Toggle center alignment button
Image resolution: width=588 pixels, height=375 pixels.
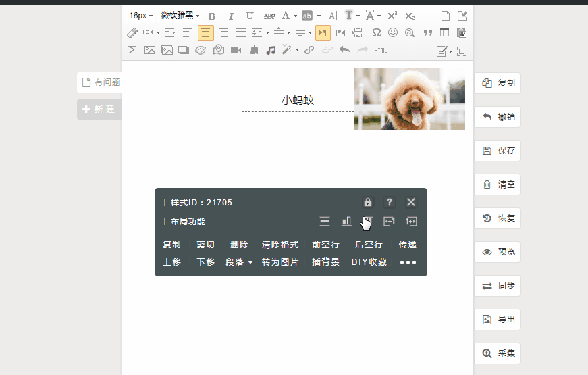pyautogui.click(x=205, y=33)
